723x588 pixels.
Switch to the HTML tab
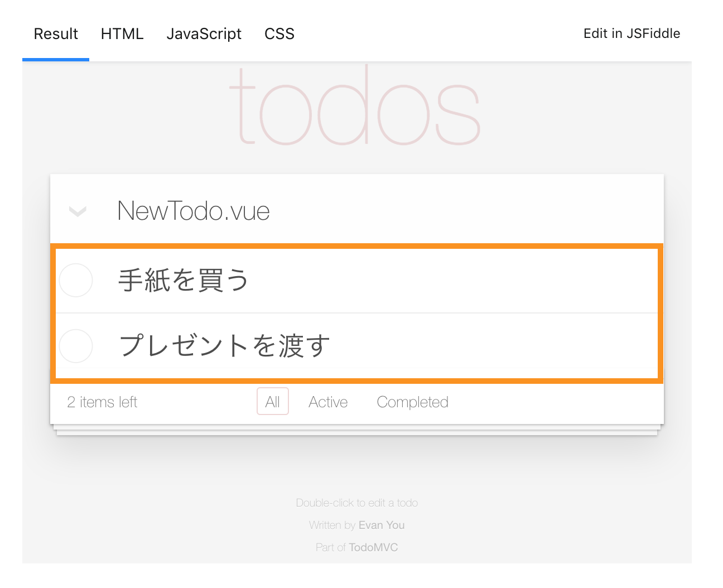click(122, 33)
